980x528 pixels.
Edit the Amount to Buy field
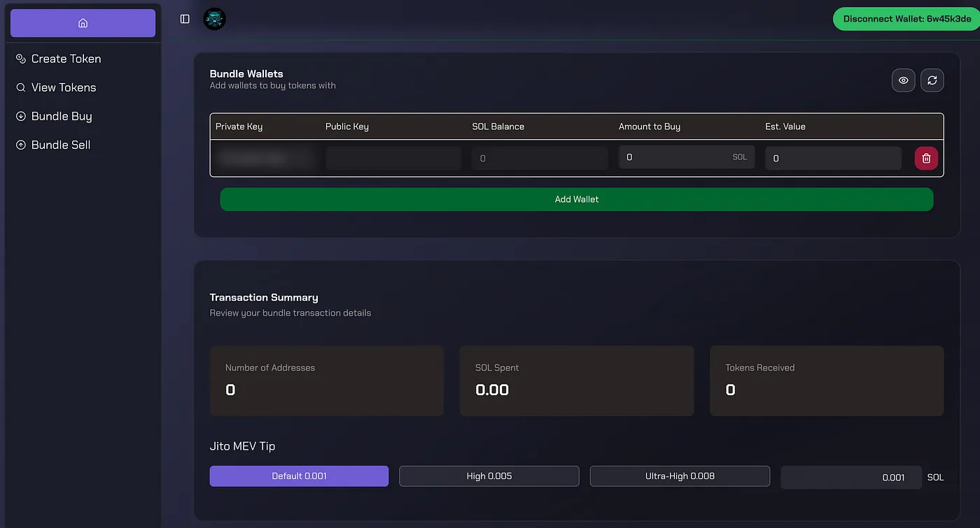point(687,157)
